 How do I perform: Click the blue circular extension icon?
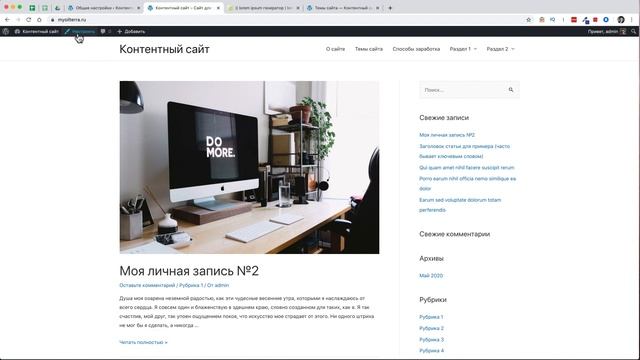click(x=606, y=20)
